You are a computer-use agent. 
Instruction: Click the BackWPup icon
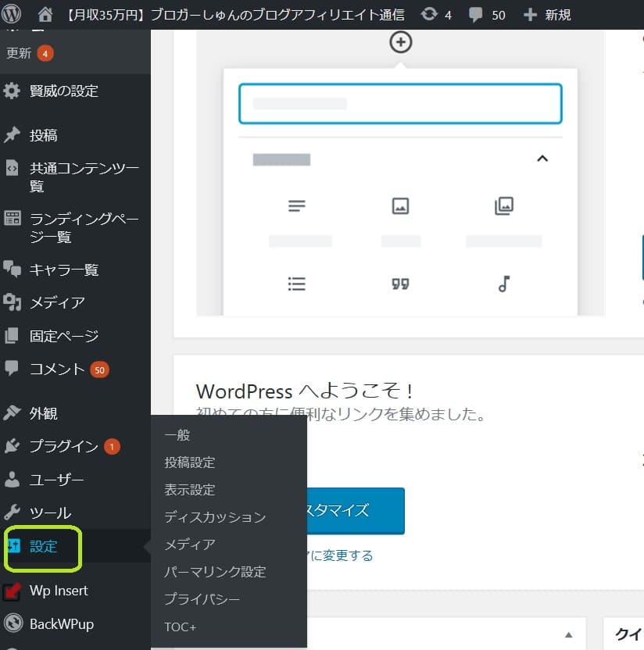(13, 623)
